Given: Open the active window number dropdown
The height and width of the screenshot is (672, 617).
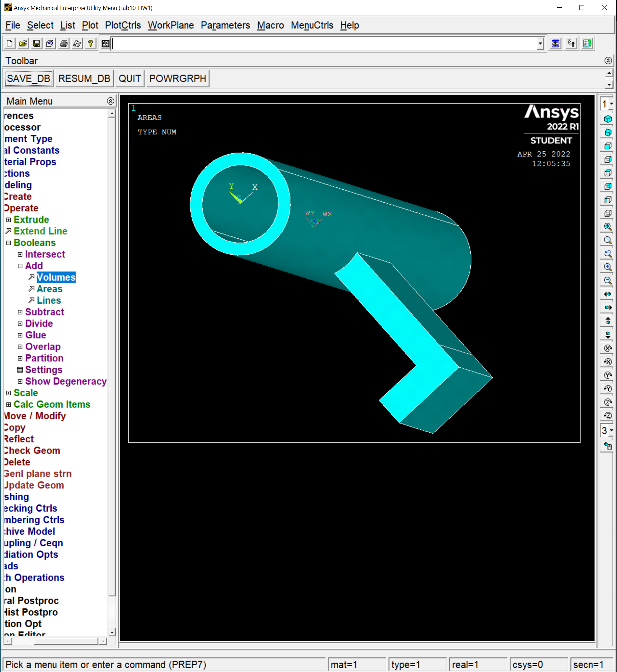Looking at the screenshot, I should coord(611,104).
